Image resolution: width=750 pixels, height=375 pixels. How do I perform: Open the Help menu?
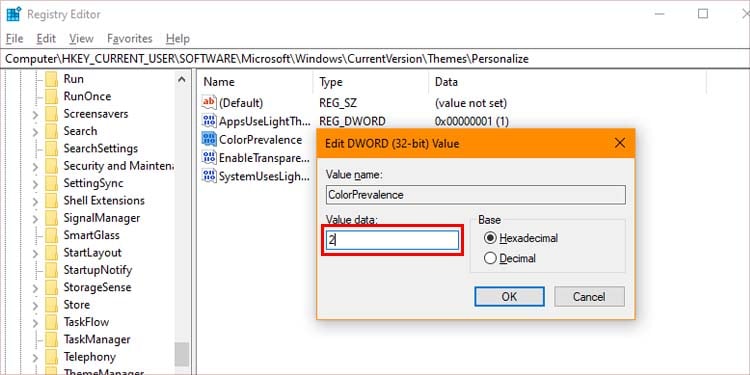177,38
